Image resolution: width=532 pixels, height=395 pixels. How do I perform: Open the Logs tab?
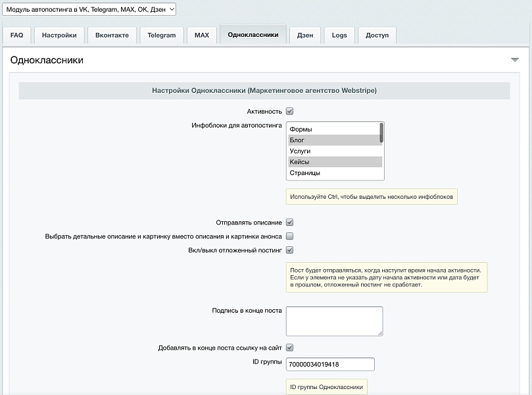coord(339,36)
